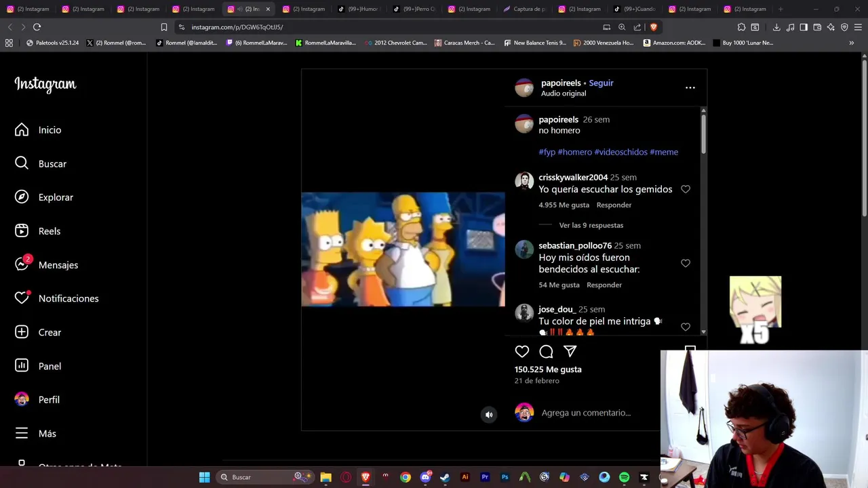Open the #videoschidos hashtag link
Screen dimensions: 868x488
(x=620, y=152)
